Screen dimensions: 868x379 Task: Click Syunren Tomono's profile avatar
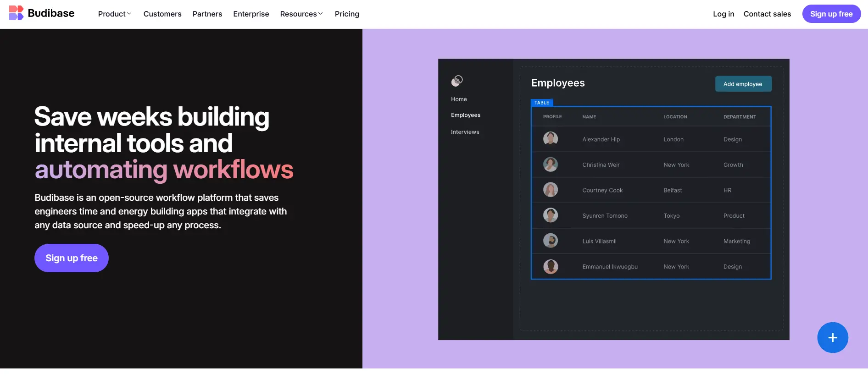click(x=551, y=215)
